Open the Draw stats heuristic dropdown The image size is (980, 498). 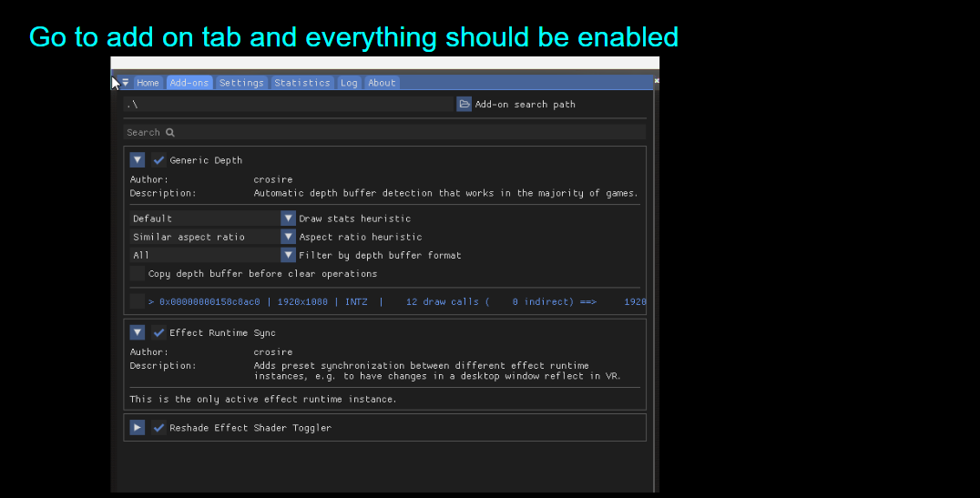click(288, 219)
